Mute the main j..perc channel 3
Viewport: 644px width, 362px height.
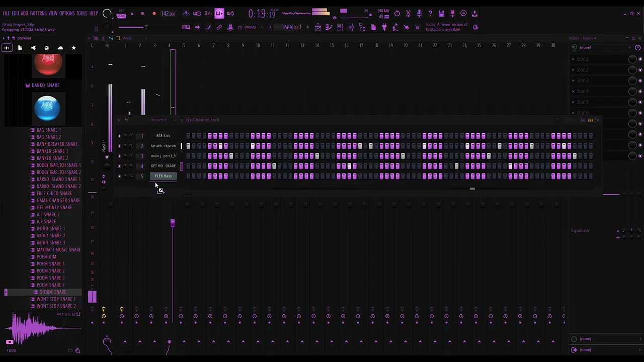(x=119, y=156)
